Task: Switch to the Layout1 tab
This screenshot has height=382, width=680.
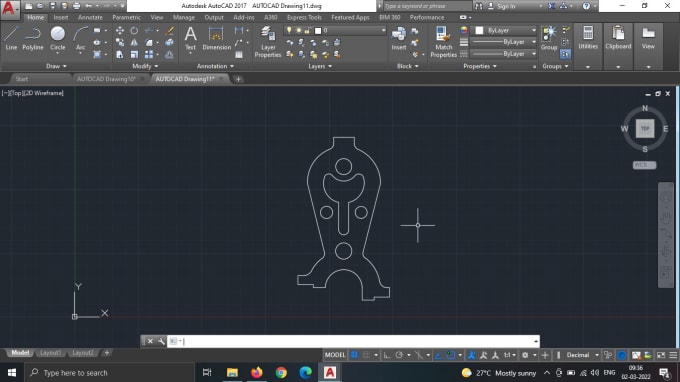Action: point(50,353)
